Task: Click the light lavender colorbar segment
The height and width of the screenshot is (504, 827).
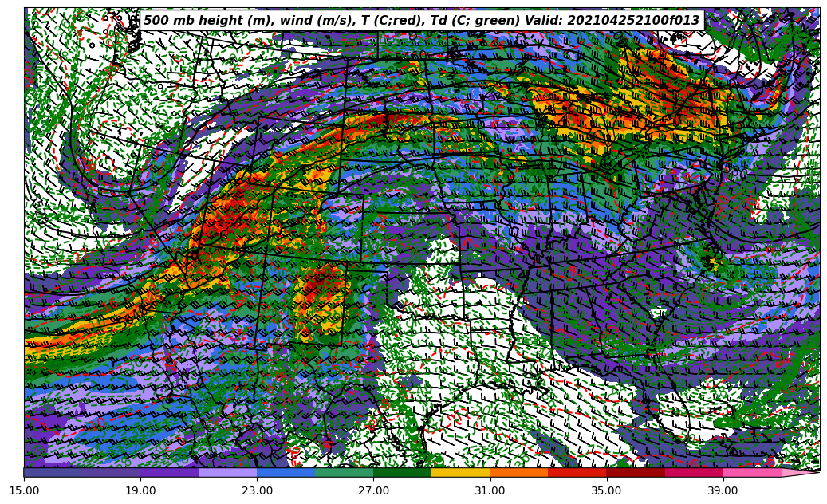Action: tap(227, 472)
